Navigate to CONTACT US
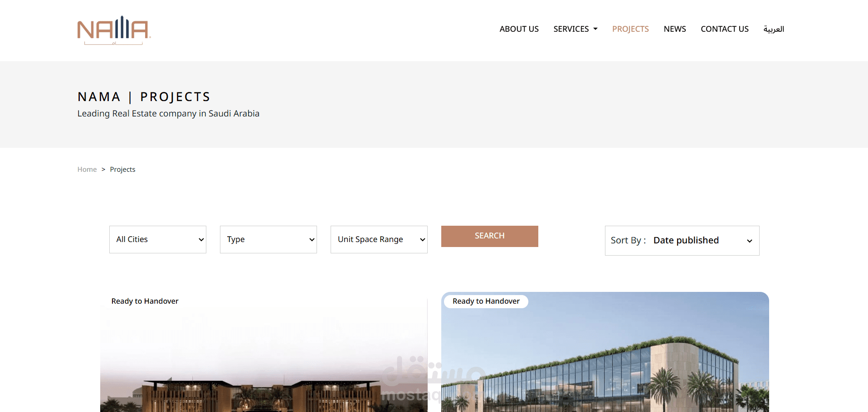This screenshot has height=412, width=868. click(725, 29)
